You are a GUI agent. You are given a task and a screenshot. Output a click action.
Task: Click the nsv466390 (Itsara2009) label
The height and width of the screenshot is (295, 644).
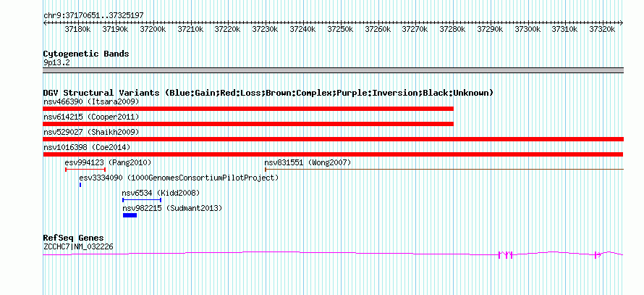[x=91, y=101]
